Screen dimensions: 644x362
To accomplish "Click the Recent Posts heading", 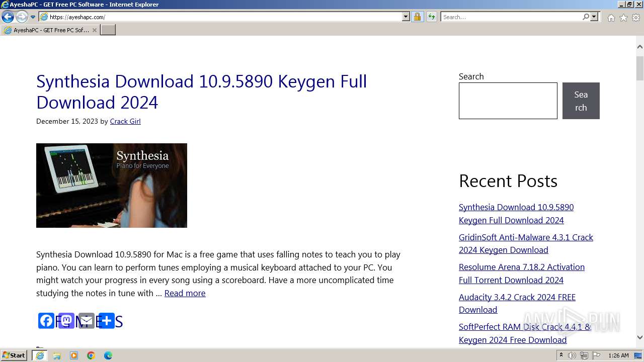I will click(x=508, y=181).
